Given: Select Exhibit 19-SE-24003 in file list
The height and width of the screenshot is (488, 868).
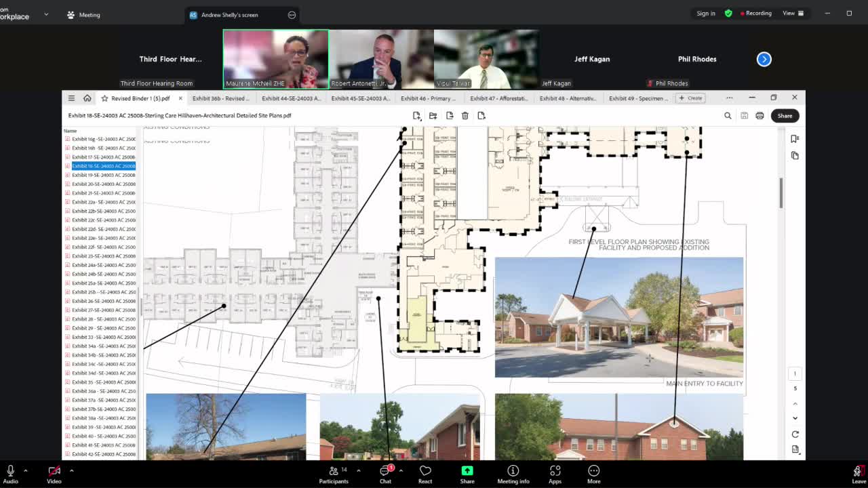Looking at the screenshot, I should tap(100, 175).
